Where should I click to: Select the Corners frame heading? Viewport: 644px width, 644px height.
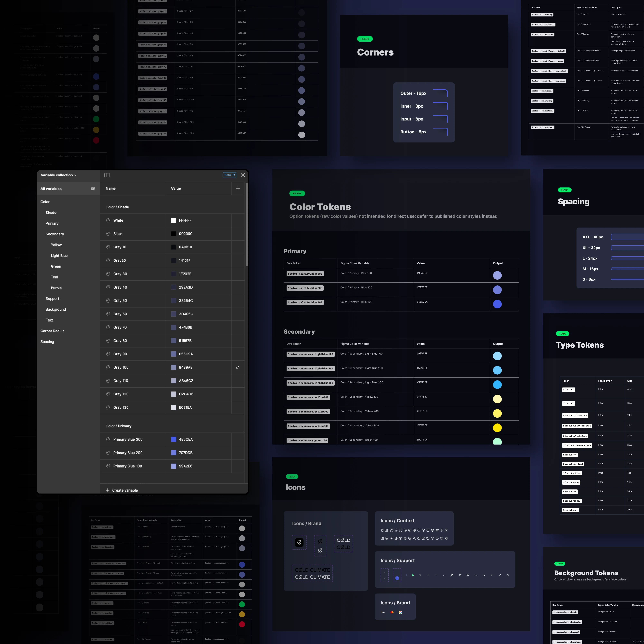(375, 52)
